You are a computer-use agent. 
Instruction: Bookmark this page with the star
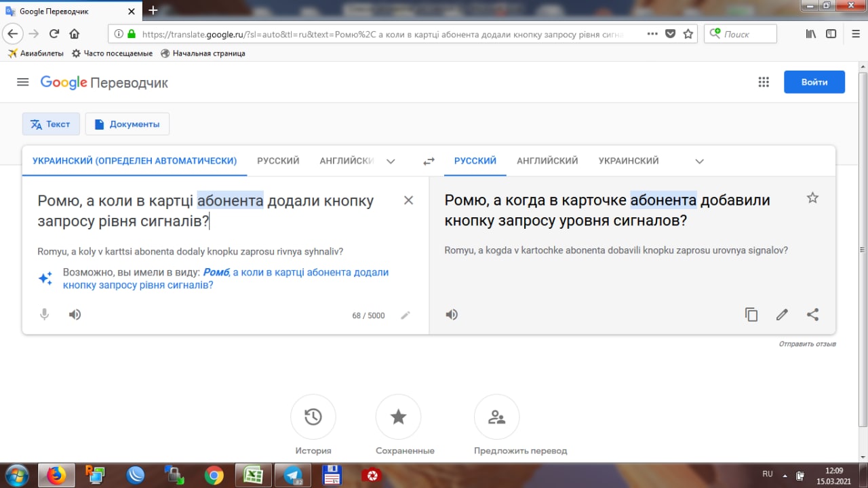(x=688, y=34)
